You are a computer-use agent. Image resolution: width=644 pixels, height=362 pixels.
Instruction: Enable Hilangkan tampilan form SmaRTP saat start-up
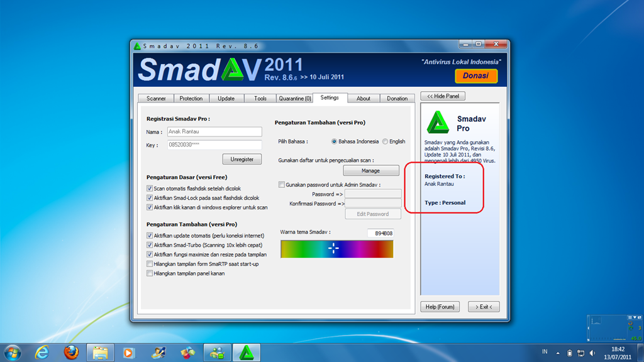click(150, 264)
